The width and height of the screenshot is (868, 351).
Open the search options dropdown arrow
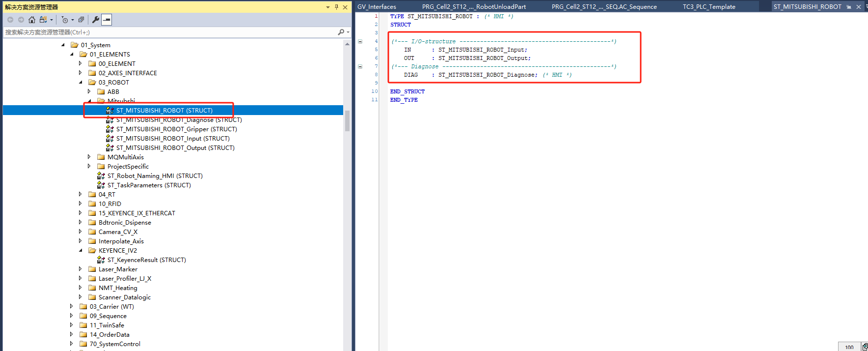pos(348,32)
